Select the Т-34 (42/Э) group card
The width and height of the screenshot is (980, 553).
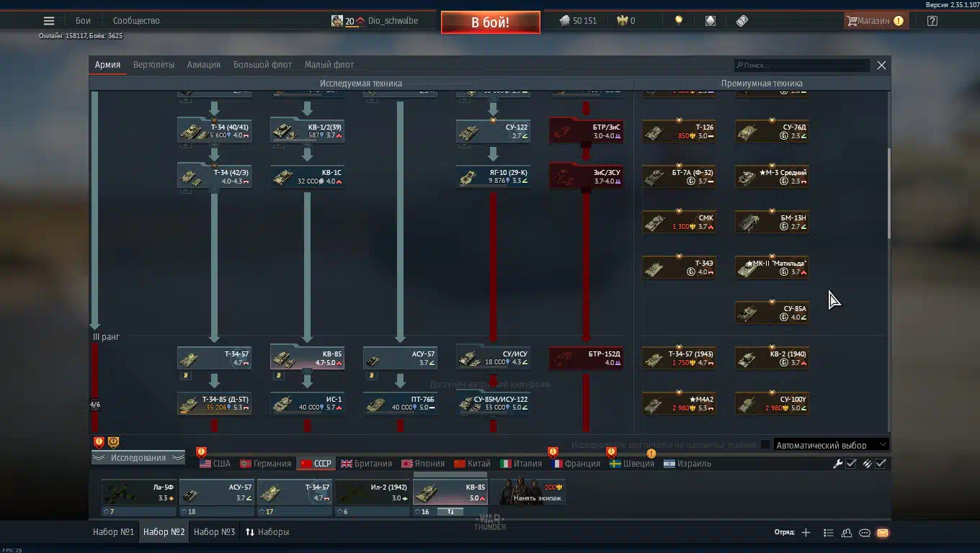coord(214,176)
